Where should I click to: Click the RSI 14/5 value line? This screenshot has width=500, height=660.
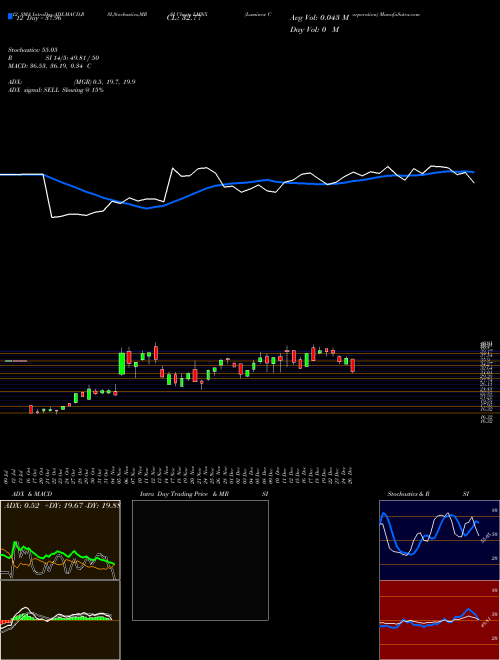click(x=53, y=59)
